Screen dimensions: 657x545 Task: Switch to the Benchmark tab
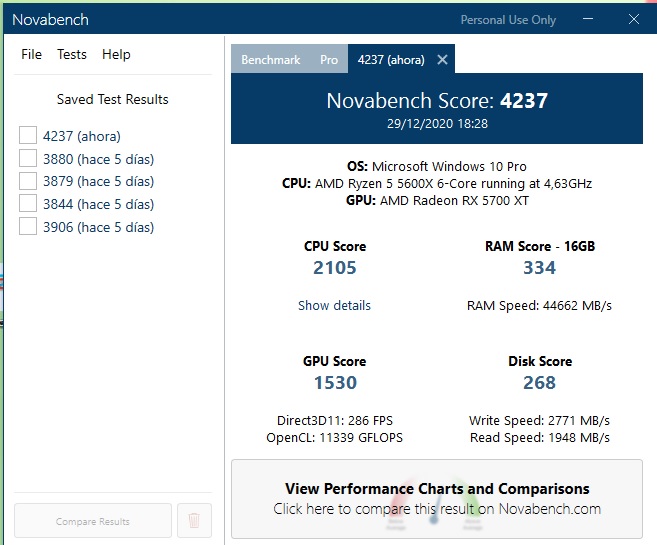pos(271,59)
